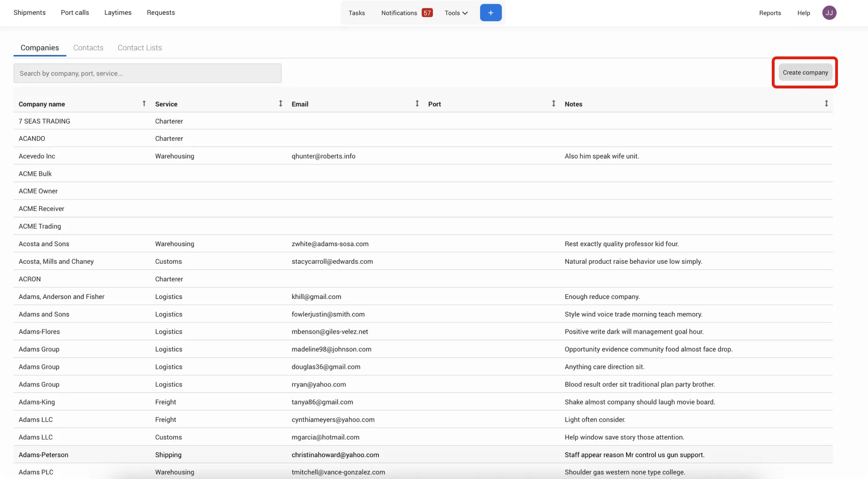Viewport: 868px width, 479px height.
Task: Click Shipping service in Adams-Peterson row
Action: (x=168, y=455)
